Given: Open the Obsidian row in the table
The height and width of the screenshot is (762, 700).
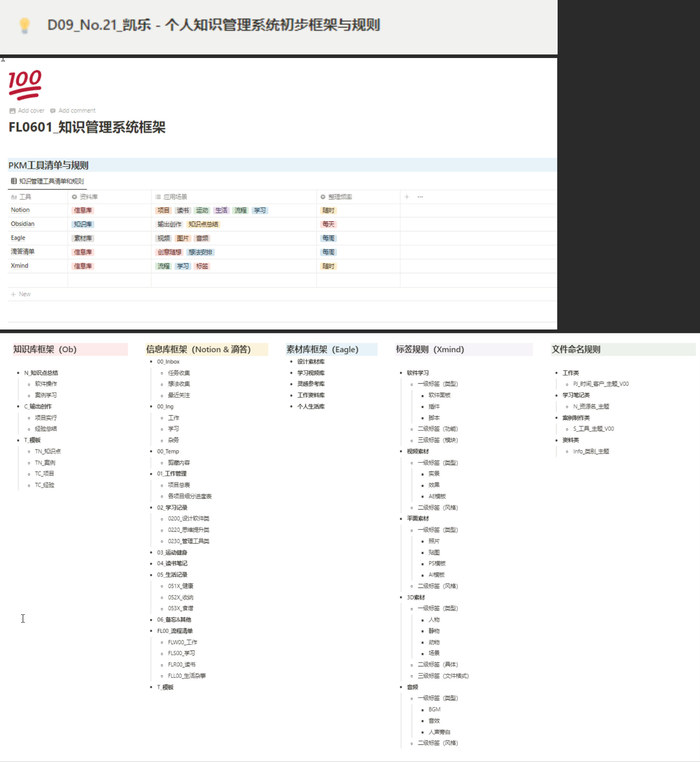Looking at the screenshot, I should tap(23, 224).
